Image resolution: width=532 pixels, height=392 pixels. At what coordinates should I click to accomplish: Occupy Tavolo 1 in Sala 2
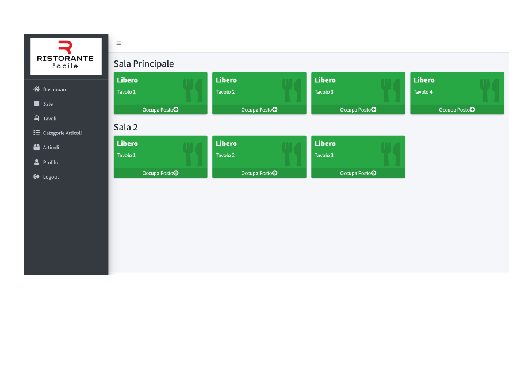coord(160,173)
